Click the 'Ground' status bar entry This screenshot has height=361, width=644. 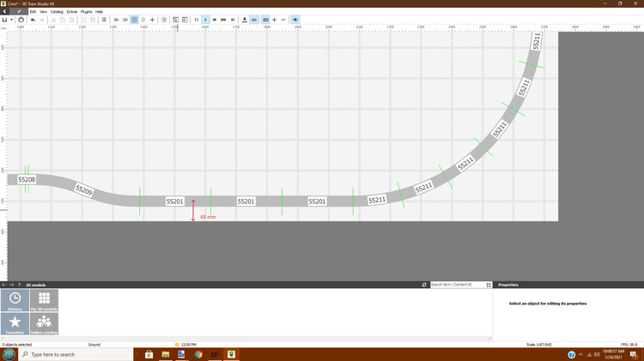pyautogui.click(x=94, y=345)
